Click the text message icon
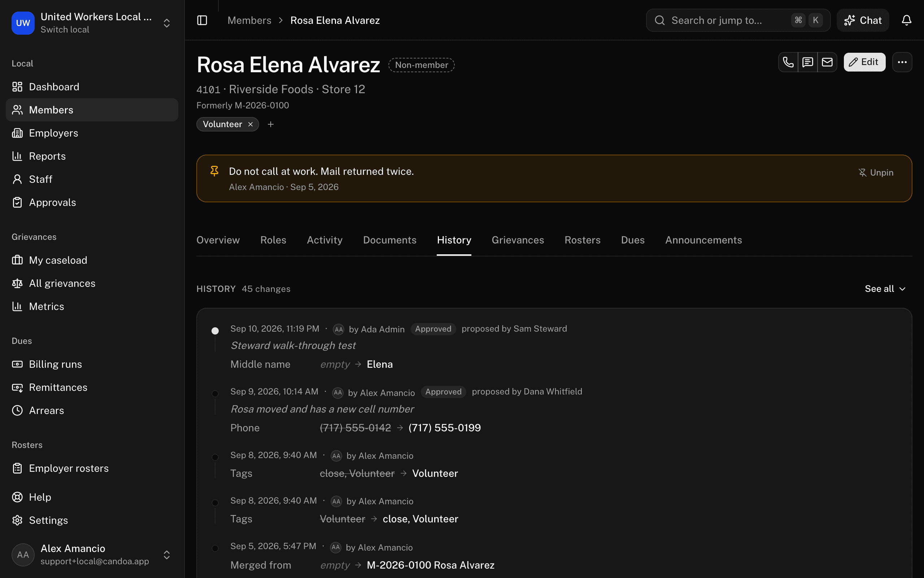 coord(807,62)
